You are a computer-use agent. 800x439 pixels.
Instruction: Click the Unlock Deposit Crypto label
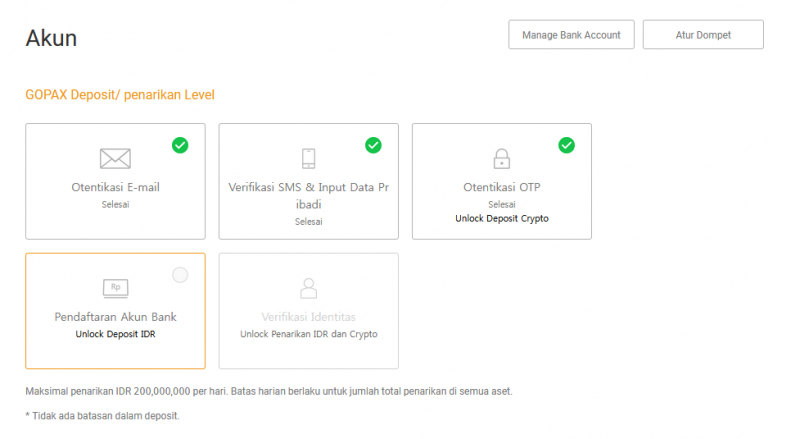[502, 218]
